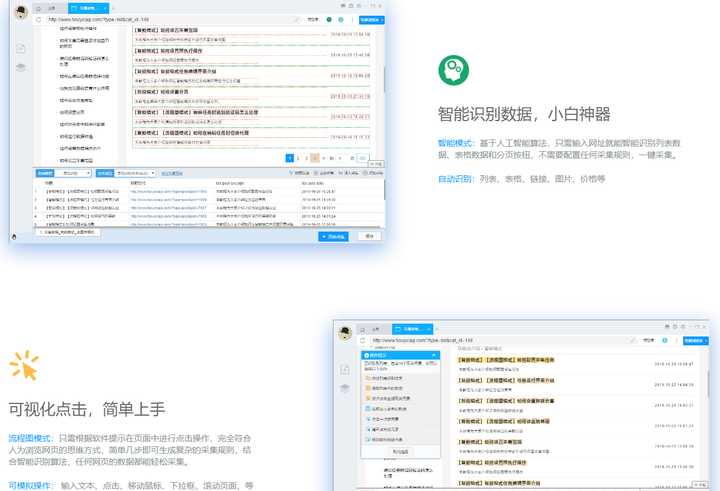This screenshot has height=491, width=720.
Task: Click the refresh icon beside the top window URL
Action: coord(39,20)
